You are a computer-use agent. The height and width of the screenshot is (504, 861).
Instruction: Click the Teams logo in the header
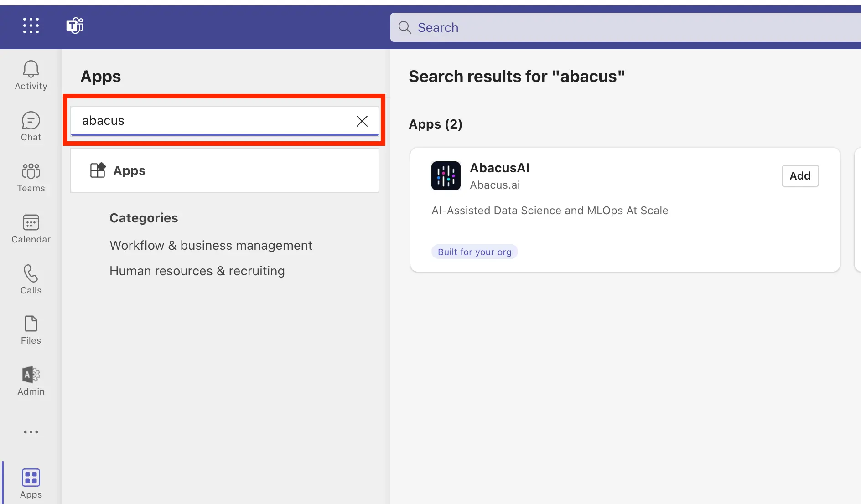(x=74, y=26)
